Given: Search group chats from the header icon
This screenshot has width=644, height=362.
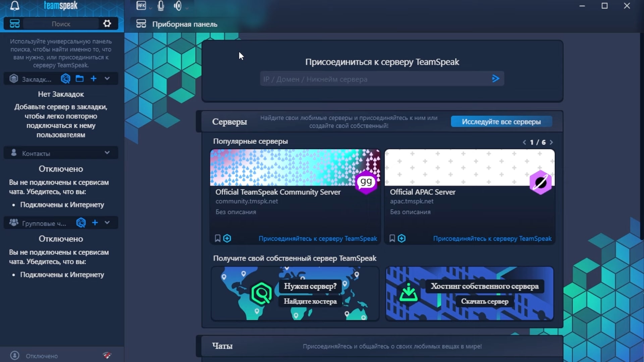Looking at the screenshot, I should coord(81,223).
